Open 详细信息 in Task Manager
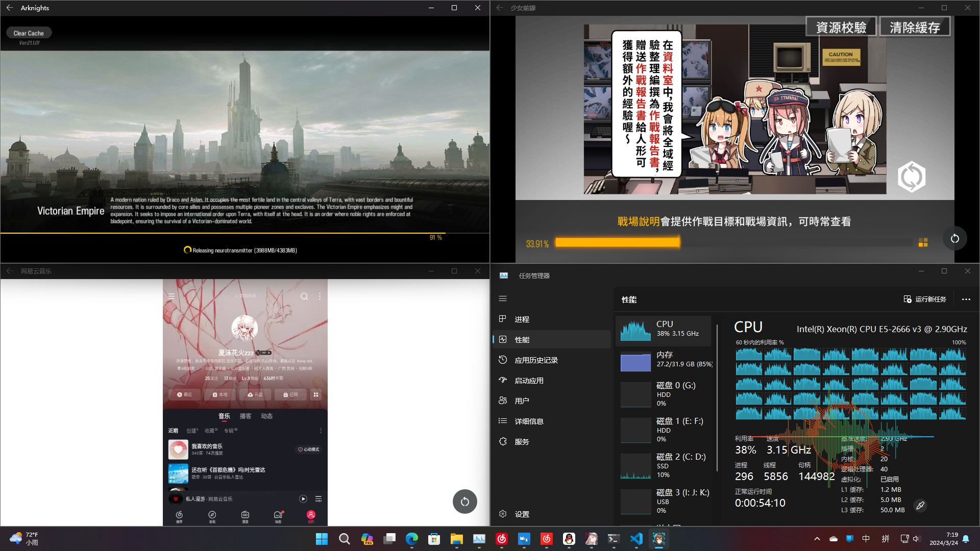Screen dimensions: 980x551 point(552,421)
